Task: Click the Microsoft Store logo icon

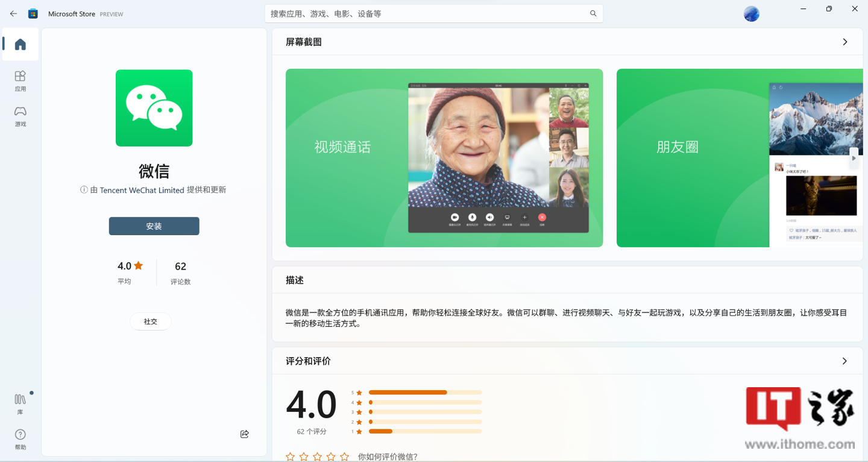Action: pos(33,13)
